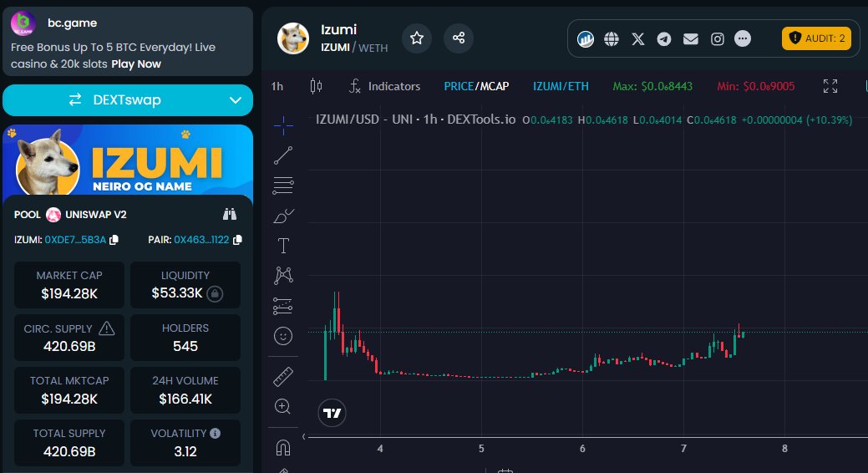This screenshot has height=473, width=868.
Task: Open the AUDIT: 2 badge
Action: click(x=816, y=38)
